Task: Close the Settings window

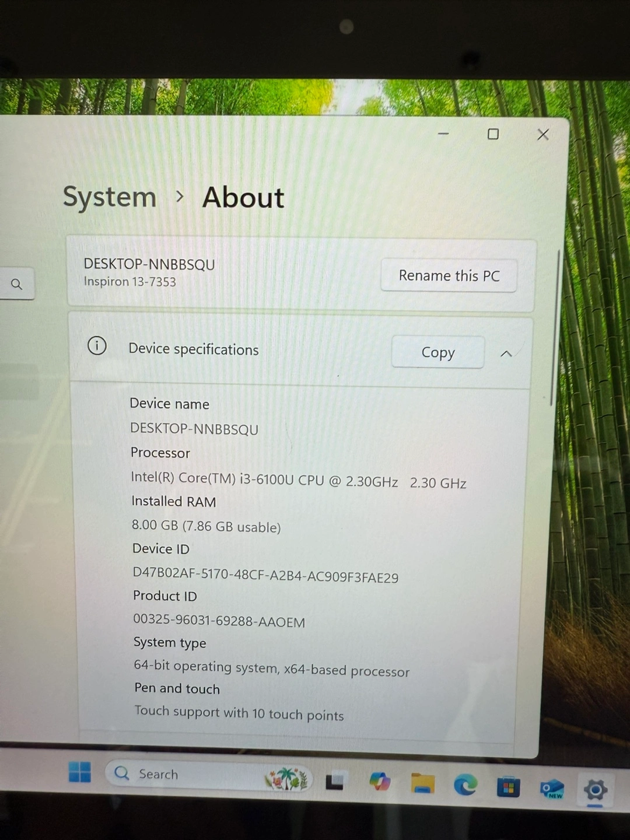Action: point(543,135)
